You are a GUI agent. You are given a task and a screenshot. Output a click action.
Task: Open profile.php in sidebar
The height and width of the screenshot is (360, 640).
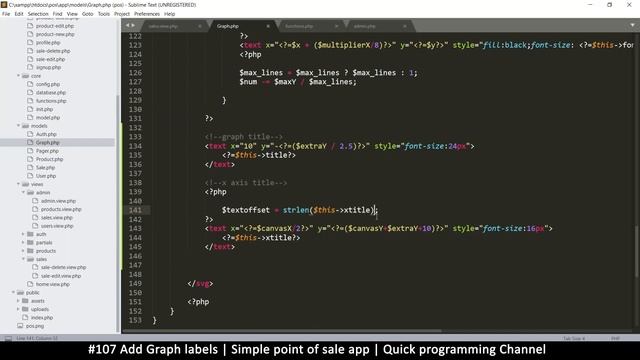tap(48, 42)
